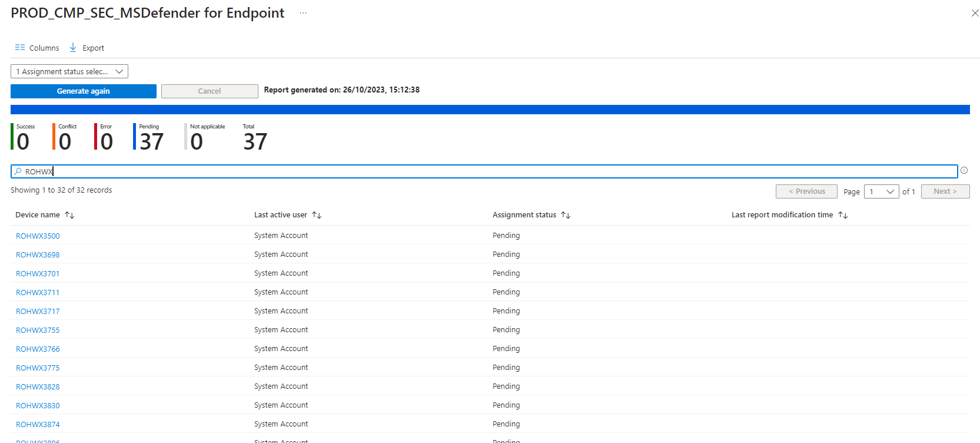Open device ROHWX3766
Screen dimensions: 980x443
pyautogui.click(x=38, y=349)
